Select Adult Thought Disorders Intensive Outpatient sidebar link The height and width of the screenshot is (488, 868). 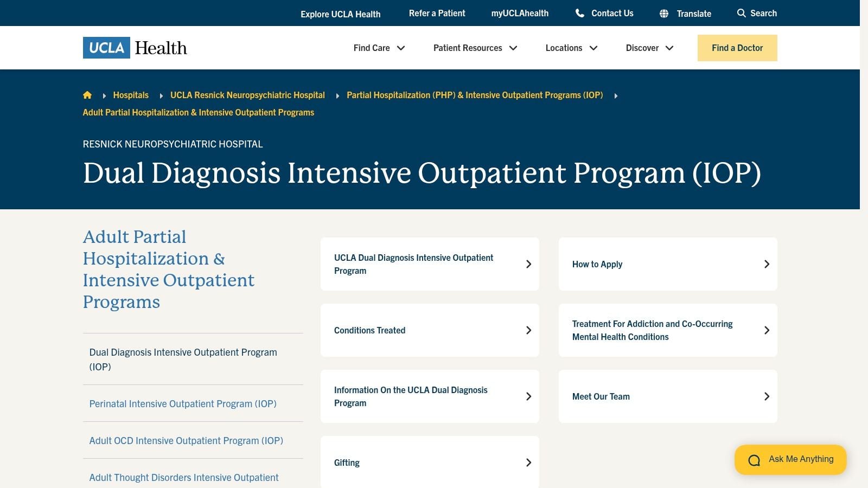pyautogui.click(x=184, y=478)
